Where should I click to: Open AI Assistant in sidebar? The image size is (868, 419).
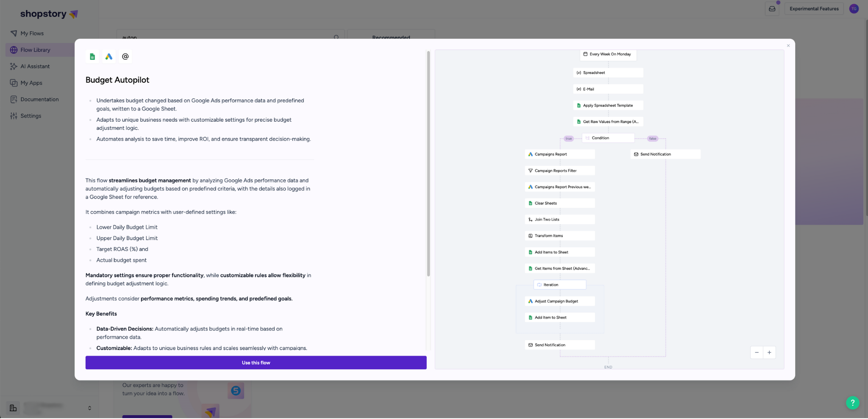click(35, 67)
